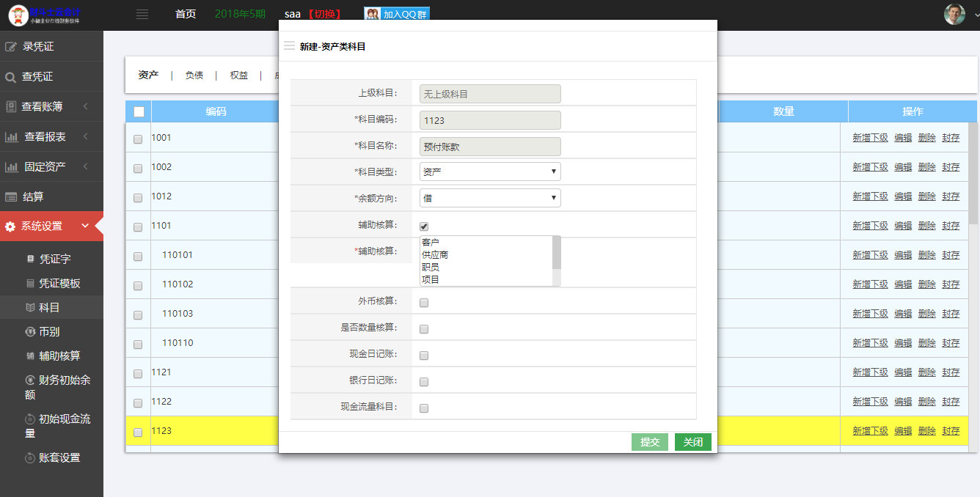Tick the 银行日记账 checkbox
The image size is (980, 497).
pos(424,382)
